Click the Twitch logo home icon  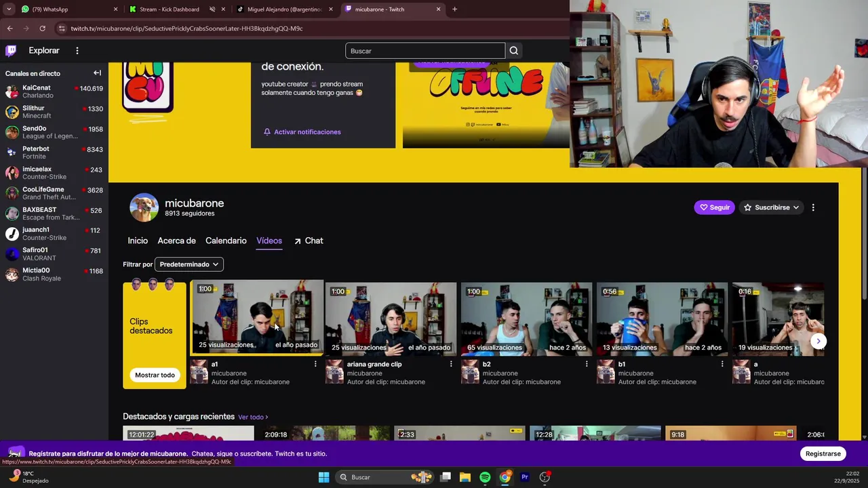click(x=11, y=50)
